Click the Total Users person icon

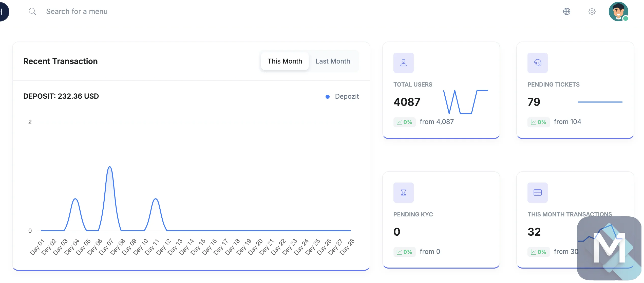coord(404,63)
